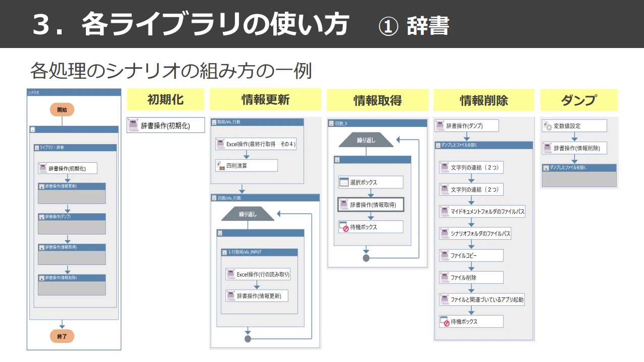Click VBS icon of ファイルと関連づいているアプリ起動
Screen dimensions: 644x362
[x=444, y=299]
